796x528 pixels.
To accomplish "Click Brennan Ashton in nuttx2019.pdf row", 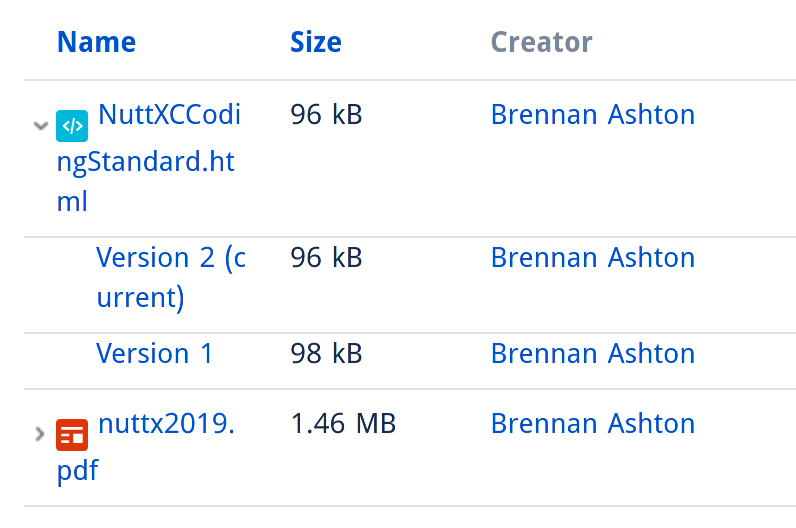I will pos(592,423).
